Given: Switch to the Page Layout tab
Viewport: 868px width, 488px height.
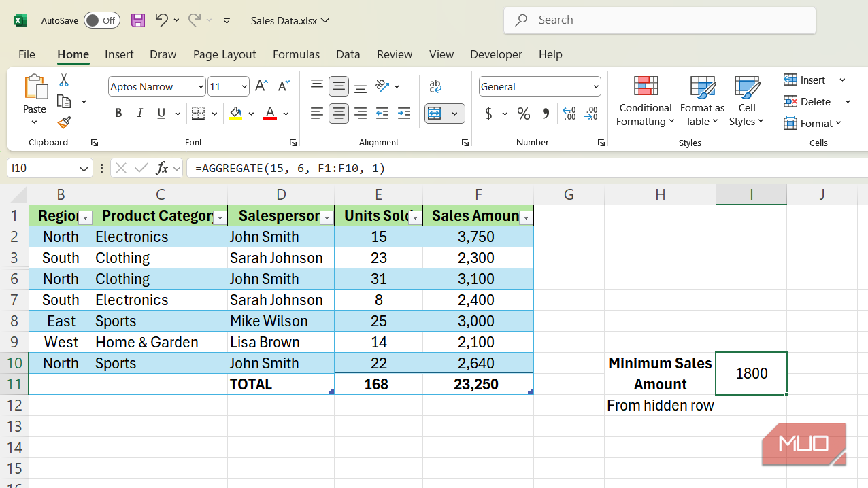Looking at the screenshot, I should (224, 54).
